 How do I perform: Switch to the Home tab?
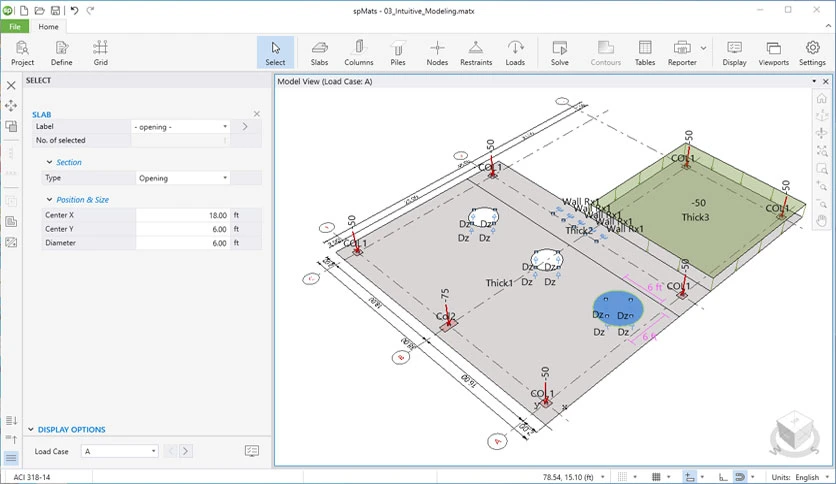coord(48,27)
